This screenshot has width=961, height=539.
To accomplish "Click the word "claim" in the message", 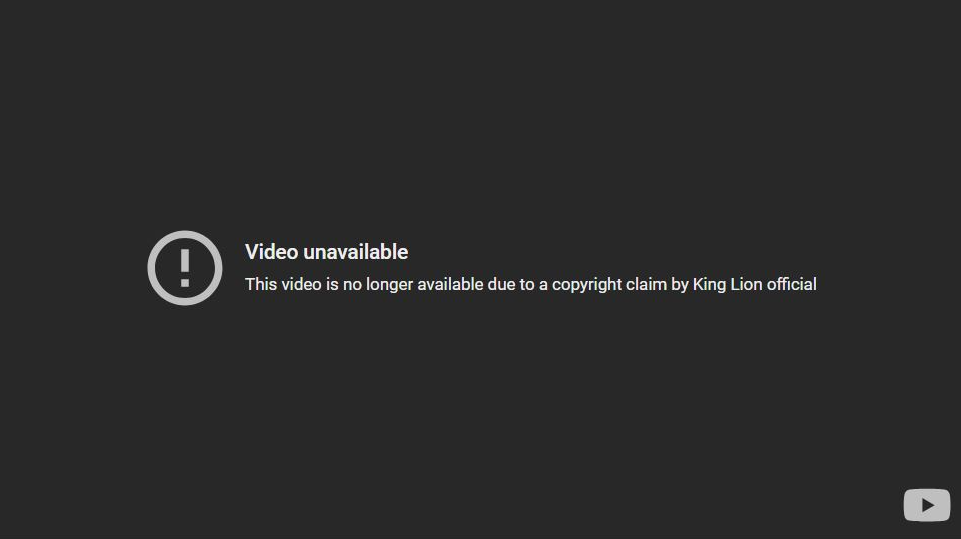I will point(647,285).
